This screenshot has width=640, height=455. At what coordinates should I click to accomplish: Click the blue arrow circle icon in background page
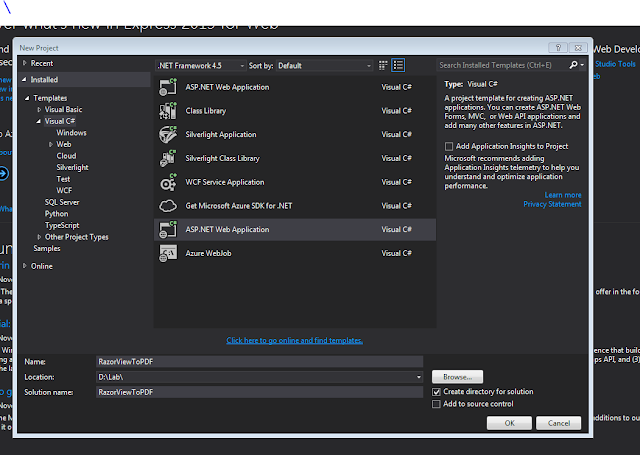coord(3,173)
